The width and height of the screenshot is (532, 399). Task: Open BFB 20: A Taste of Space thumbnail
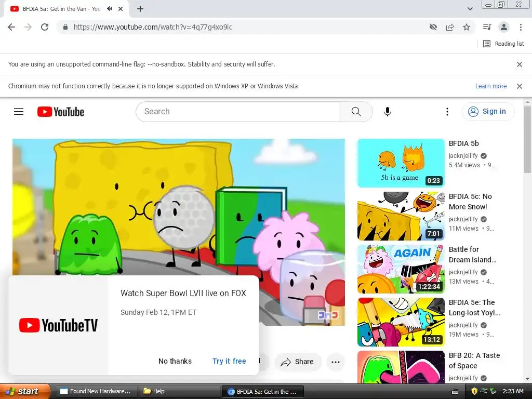(401, 367)
